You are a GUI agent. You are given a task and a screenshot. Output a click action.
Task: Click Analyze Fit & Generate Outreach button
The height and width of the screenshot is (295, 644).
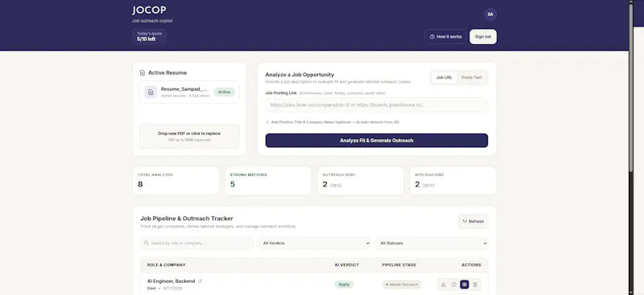[x=377, y=141]
